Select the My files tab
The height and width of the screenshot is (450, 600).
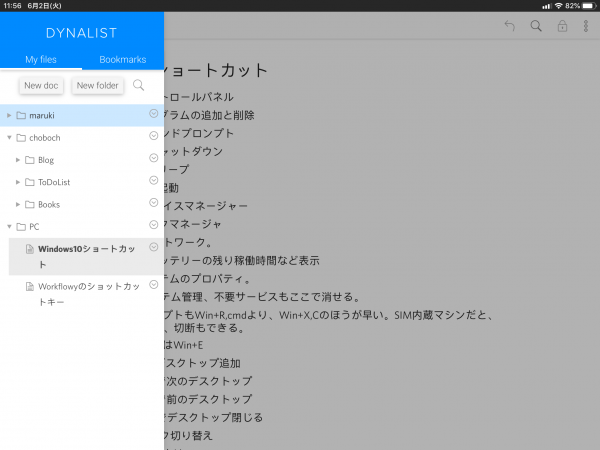pyautogui.click(x=41, y=60)
